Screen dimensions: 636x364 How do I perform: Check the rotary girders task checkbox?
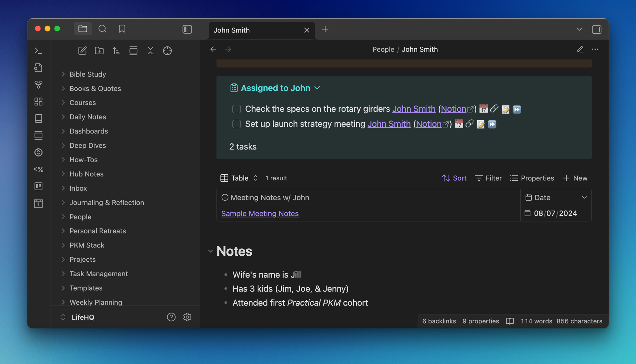click(237, 109)
